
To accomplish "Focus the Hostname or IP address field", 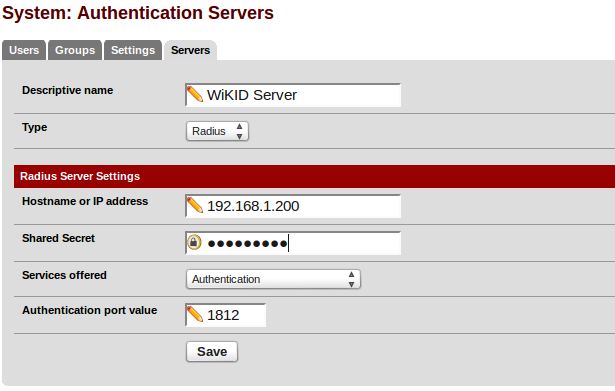I will point(293,206).
